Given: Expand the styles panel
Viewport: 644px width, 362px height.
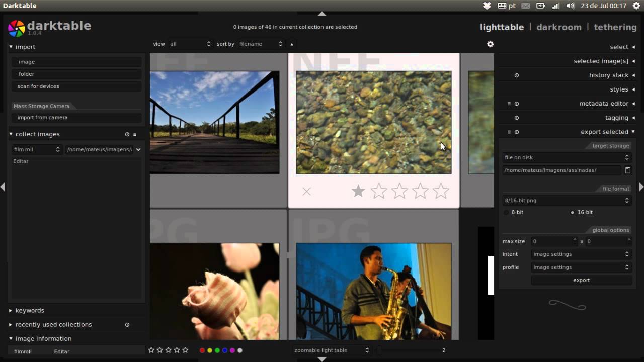Looking at the screenshot, I should [622, 89].
